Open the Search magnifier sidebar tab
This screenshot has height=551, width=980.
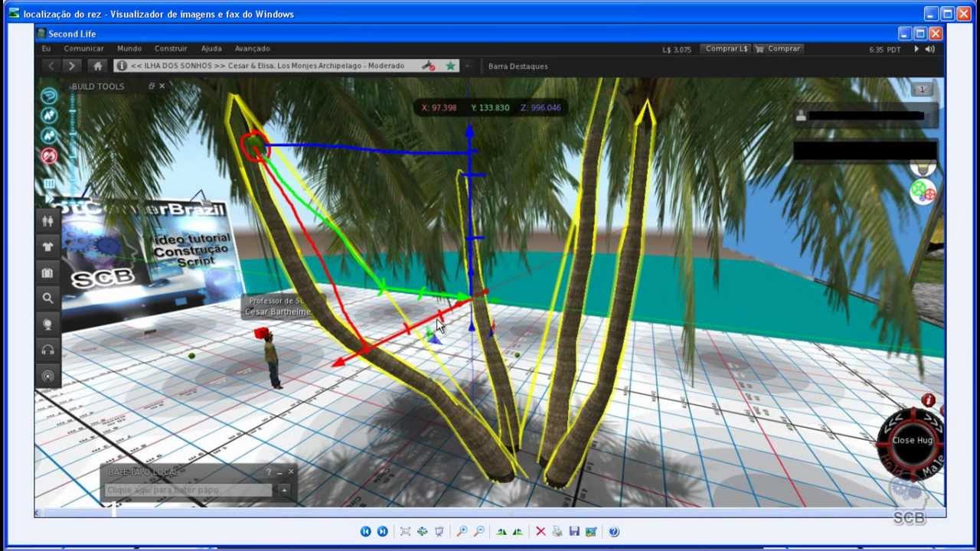[x=48, y=298]
